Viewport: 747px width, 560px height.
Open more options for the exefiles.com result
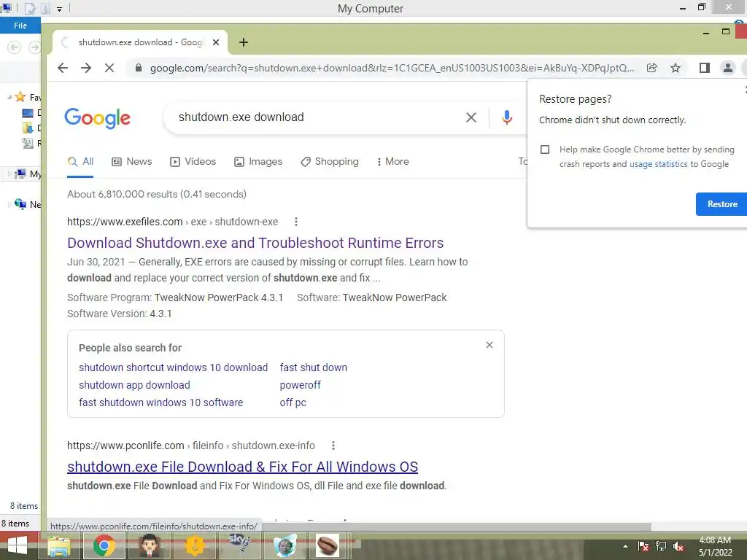(x=296, y=222)
